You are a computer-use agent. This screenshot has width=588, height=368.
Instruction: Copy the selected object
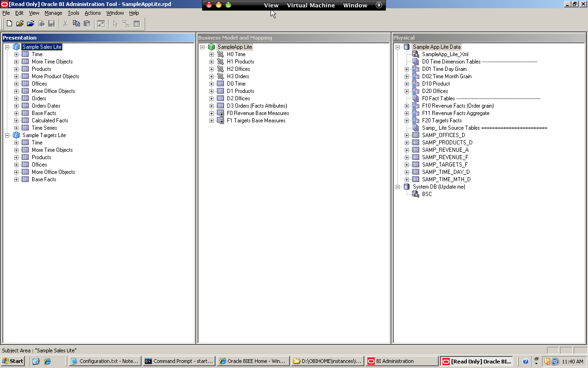coord(76,23)
